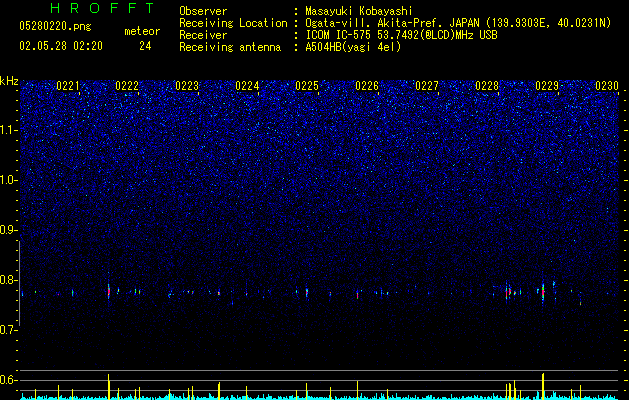
Task: Click the 0227 time marker
Action: 427,86
